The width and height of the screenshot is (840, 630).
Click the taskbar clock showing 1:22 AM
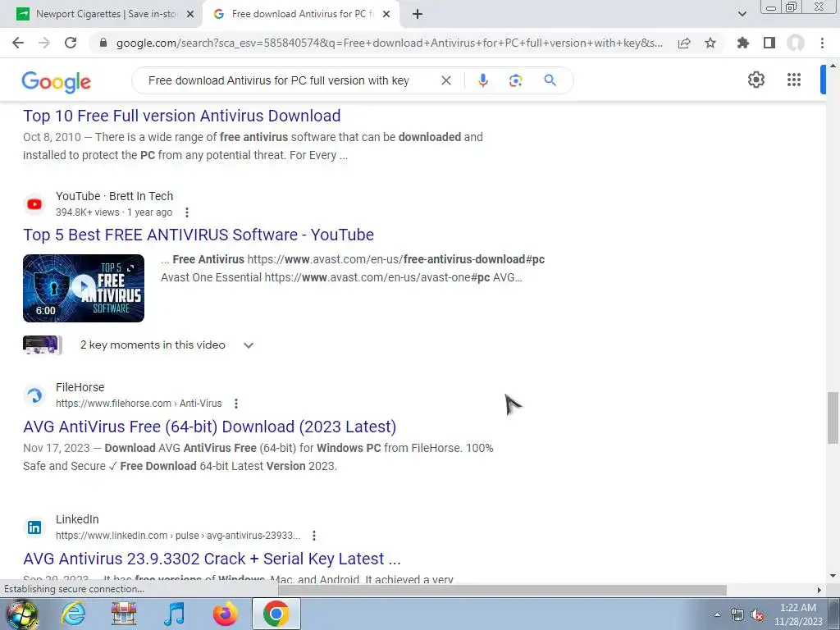point(797,614)
